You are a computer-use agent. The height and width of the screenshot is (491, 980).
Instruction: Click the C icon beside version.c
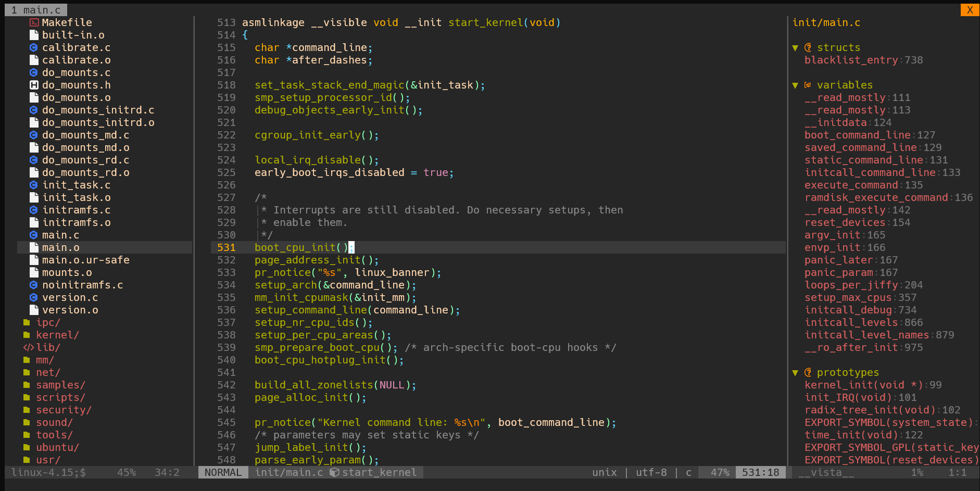34,297
